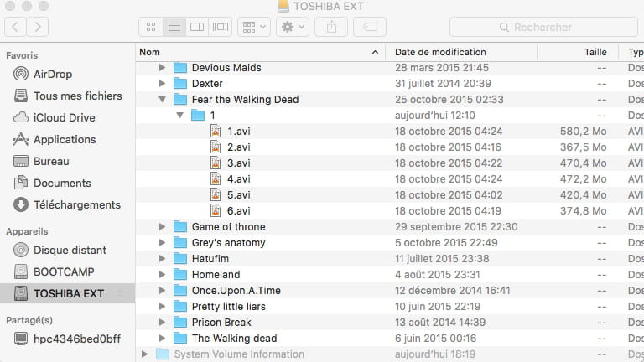The width and height of the screenshot is (644, 362).
Task: Expand the Devious Maids folder
Action: click(x=162, y=67)
